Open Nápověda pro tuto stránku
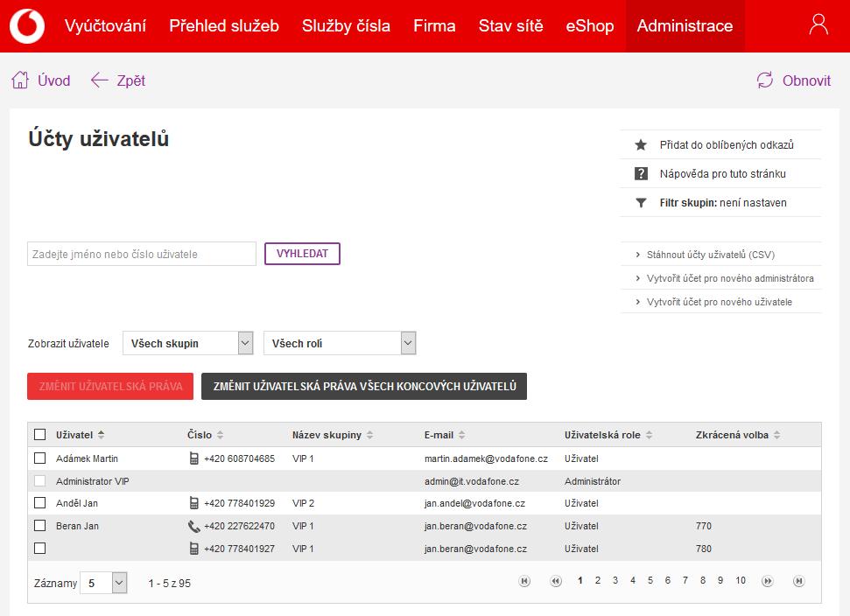850x616 pixels. [x=722, y=173]
